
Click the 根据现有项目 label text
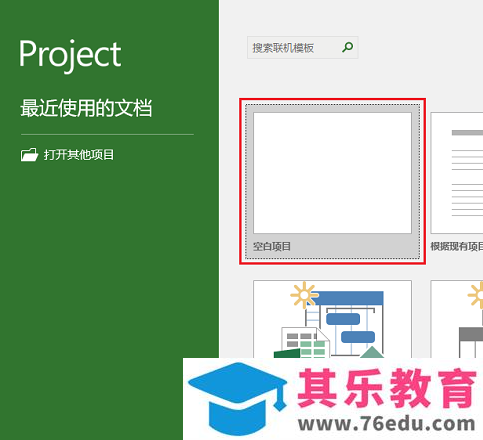tap(457, 247)
